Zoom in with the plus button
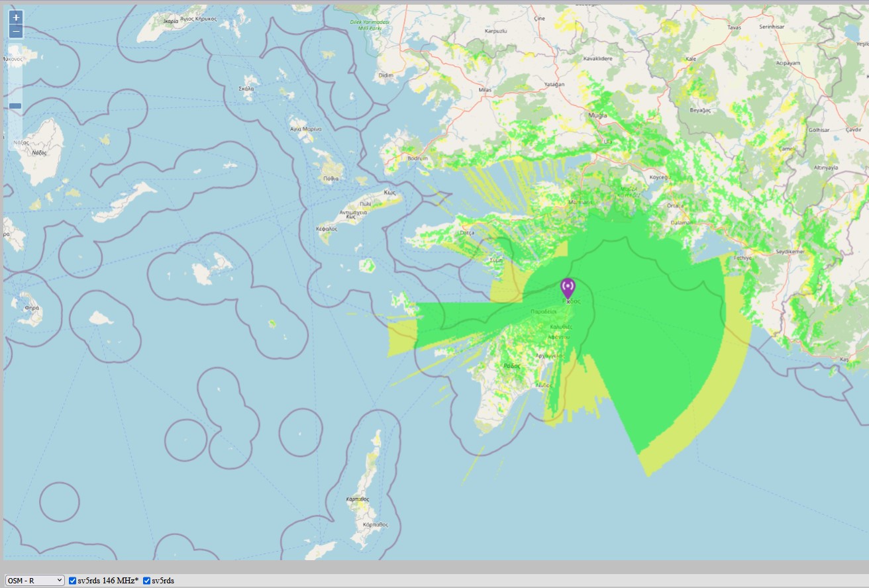869x588 pixels. tap(16, 18)
